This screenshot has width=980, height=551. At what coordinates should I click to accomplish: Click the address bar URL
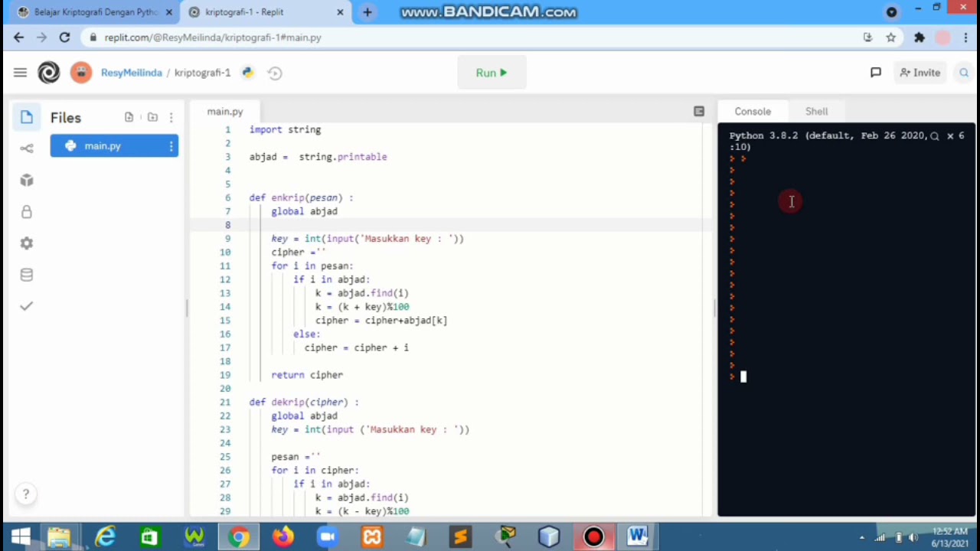pos(213,37)
